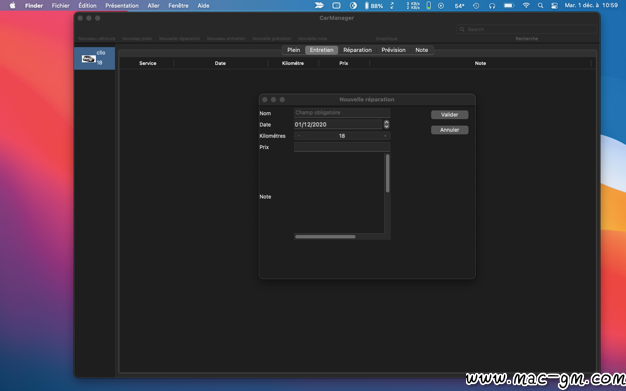
Task: Focus the Prix input field
Action: 342,147
